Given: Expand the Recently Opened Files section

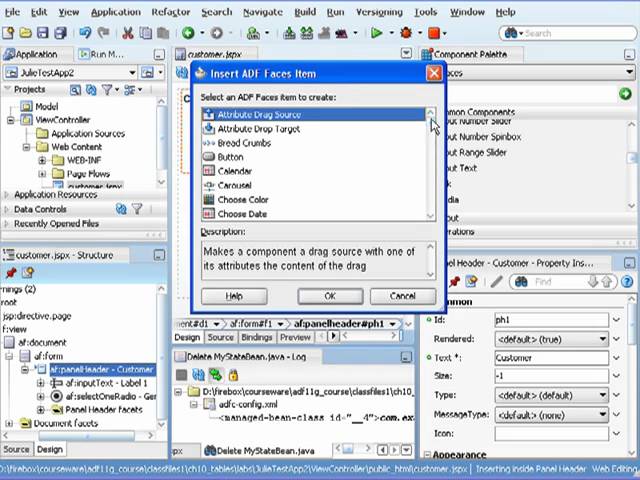Looking at the screenshot, I should pyautogui.click(x=7, y=224).
